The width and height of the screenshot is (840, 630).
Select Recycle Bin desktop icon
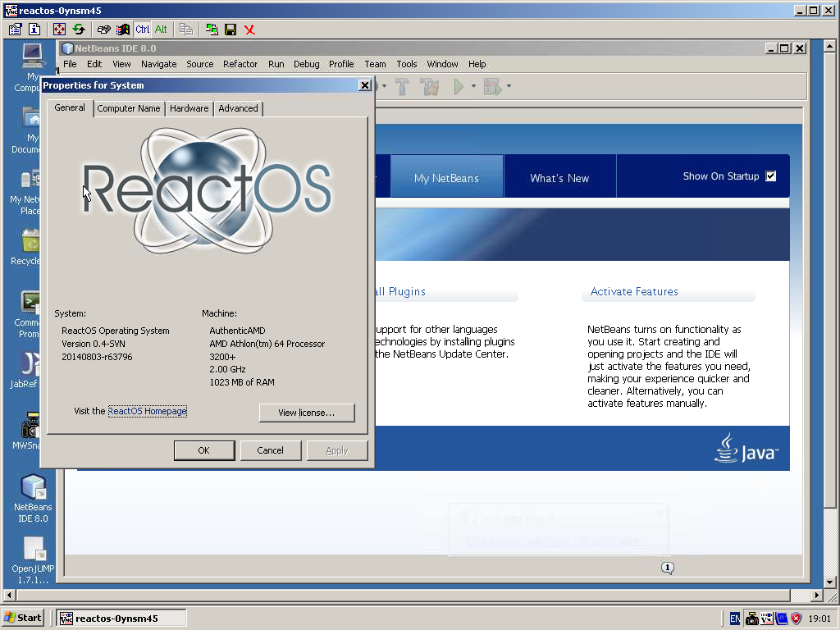click(x=25, y=248)
